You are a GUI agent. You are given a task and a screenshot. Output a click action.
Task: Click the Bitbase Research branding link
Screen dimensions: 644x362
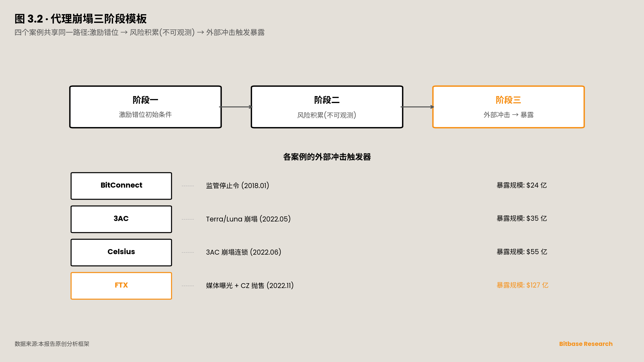(585, 344)
